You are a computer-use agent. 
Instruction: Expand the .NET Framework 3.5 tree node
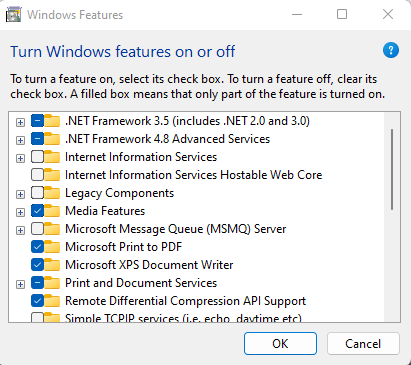(20, 122)
